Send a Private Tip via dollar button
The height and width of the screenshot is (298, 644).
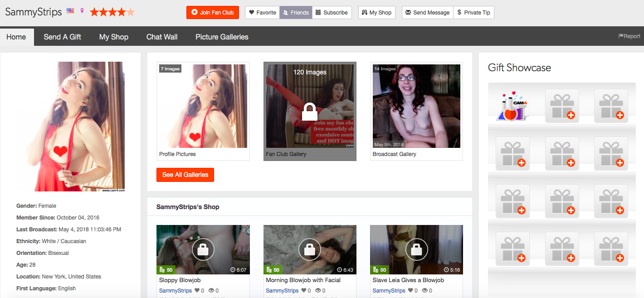coord(473,13)
